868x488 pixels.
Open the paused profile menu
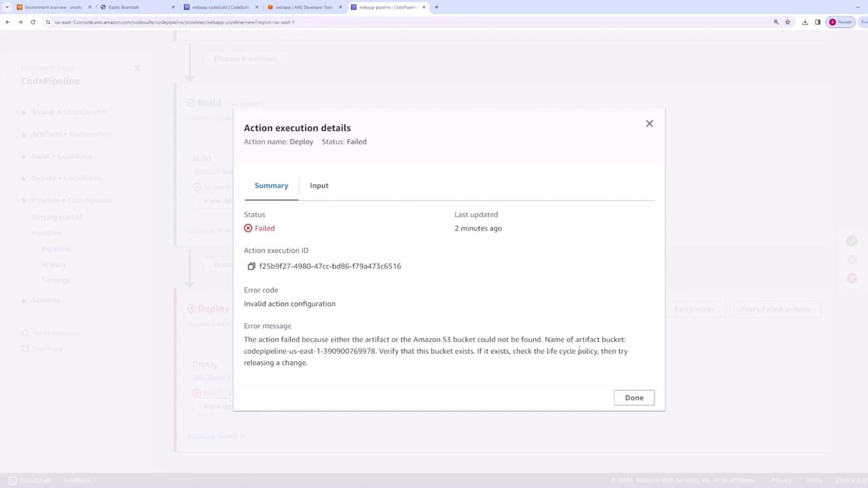[840, 22]
